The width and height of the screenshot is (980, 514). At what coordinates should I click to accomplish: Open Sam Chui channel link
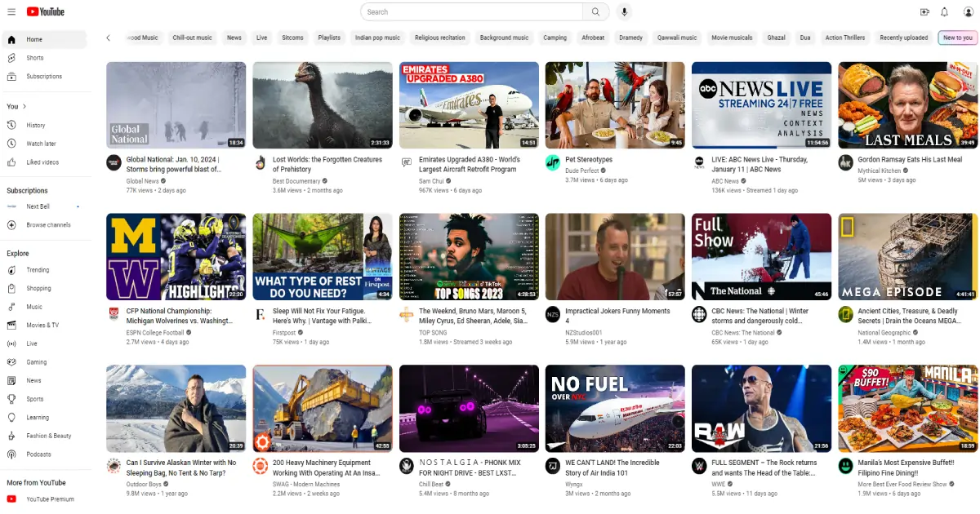pyautogui.click(x=431, y=181)
